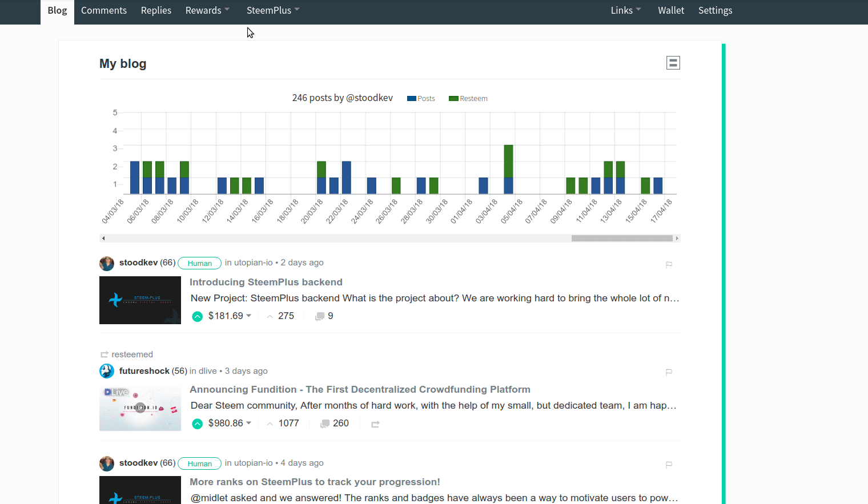Image resolution: width=868 pixels, height=504 pixels.
Task: Click the 3 days ago timestamp
Action: point(246,371)
